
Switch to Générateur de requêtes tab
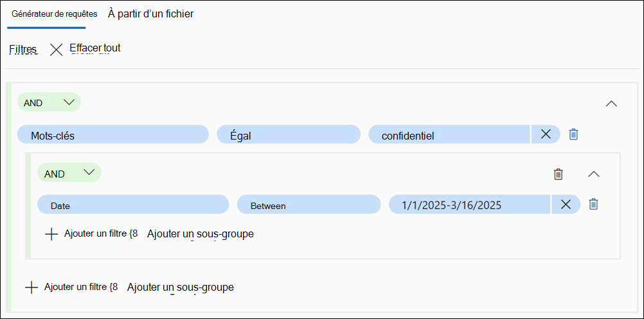point(46,14)
